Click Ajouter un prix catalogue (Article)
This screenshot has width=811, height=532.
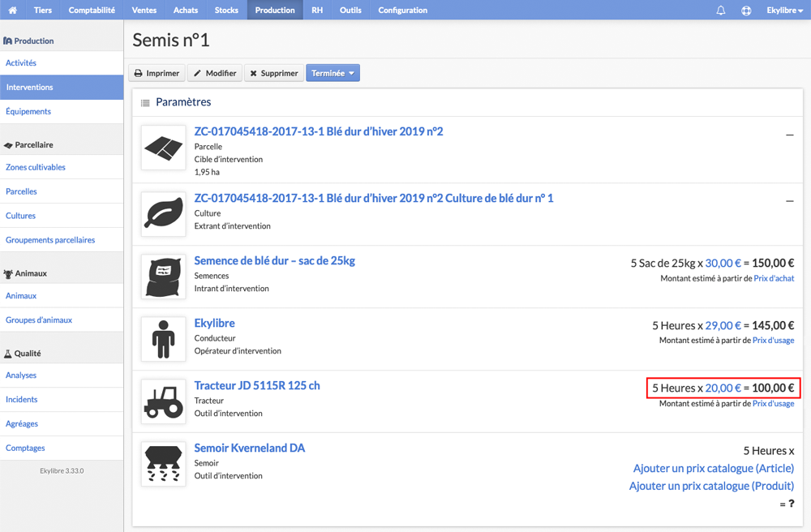(x=713, y=469)
